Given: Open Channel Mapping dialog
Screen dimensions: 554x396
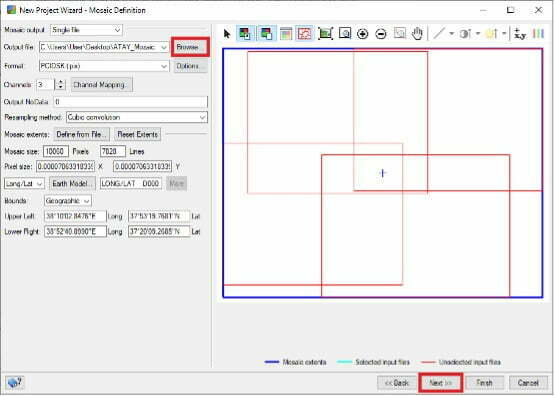Looking at the screenshot, I should tap(102, 85).
